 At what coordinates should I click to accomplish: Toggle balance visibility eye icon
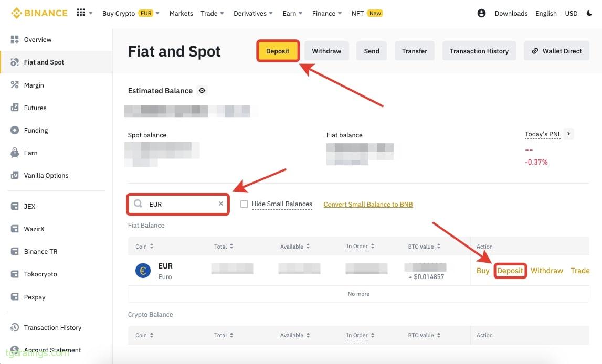pyautogui.click(x=202, y=91)
